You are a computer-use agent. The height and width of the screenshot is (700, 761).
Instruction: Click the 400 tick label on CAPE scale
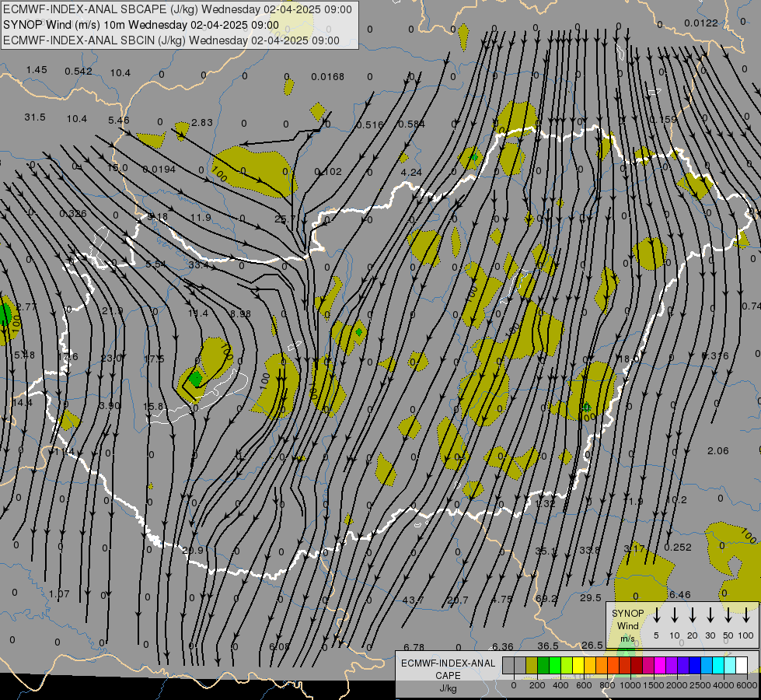560,685
